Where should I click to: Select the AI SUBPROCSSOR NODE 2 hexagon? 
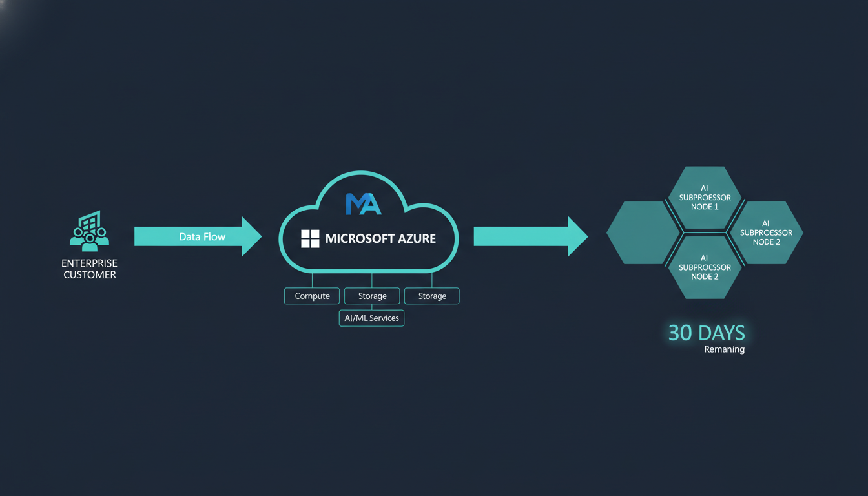705,267
